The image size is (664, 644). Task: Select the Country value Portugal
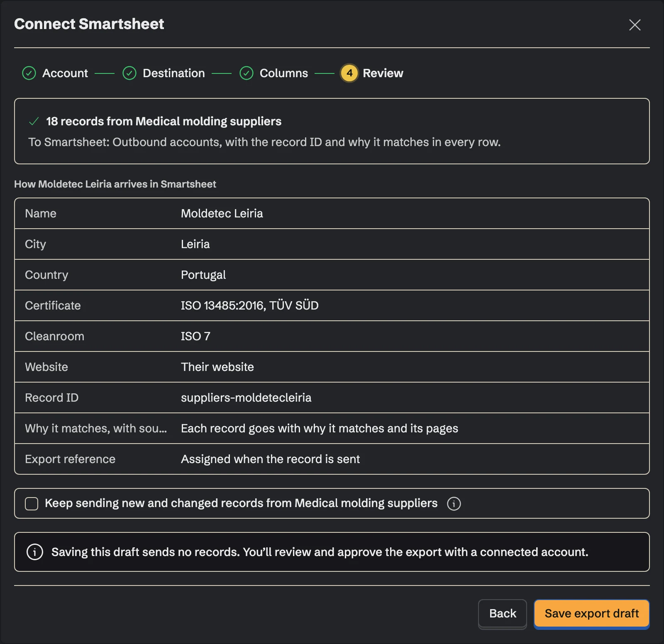pos(203,275)
